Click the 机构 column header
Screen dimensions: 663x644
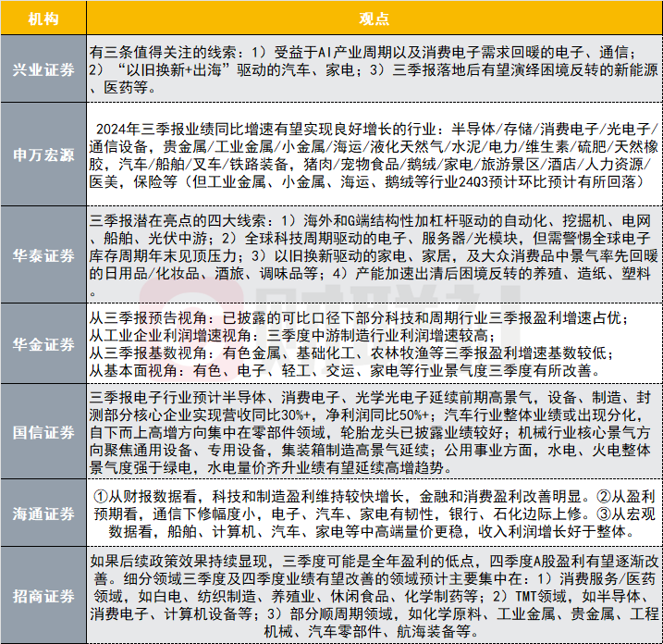click(43, 18)
